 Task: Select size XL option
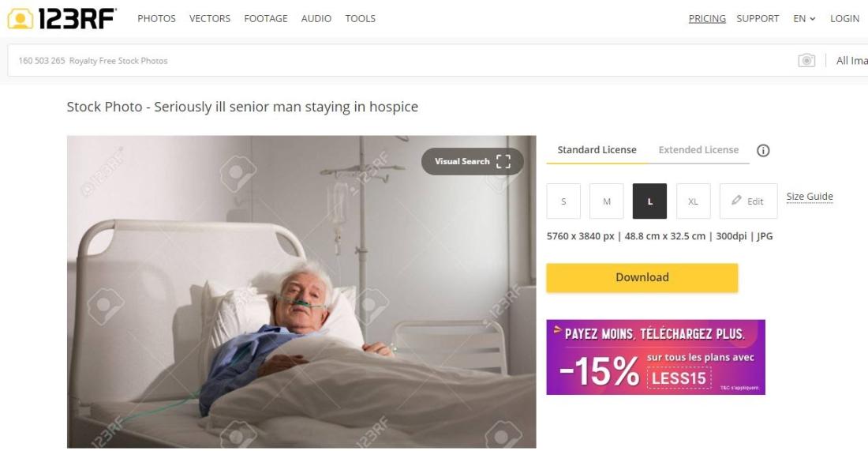[693, 201]
